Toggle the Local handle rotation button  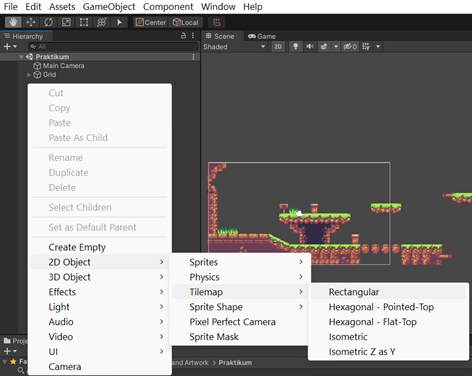pos(185,22)
